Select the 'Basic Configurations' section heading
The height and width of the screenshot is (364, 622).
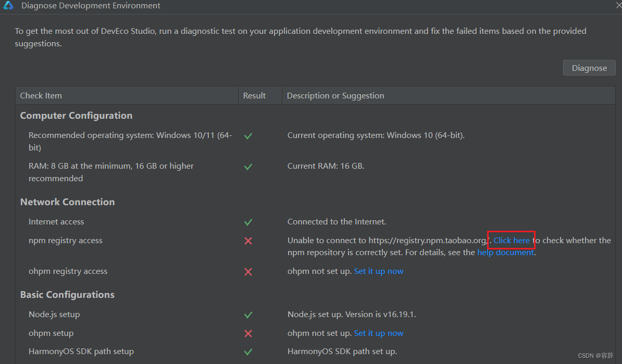pos(67,295)
